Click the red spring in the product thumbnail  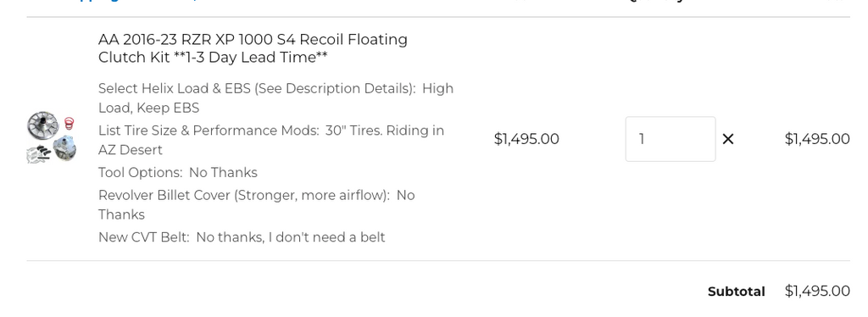(69, 124)
